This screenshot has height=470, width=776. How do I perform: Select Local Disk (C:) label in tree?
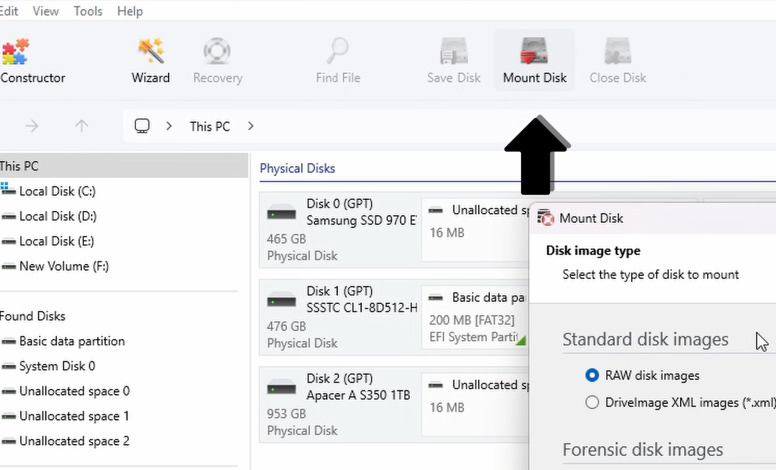pyautogui.click(x=57, y=191)
